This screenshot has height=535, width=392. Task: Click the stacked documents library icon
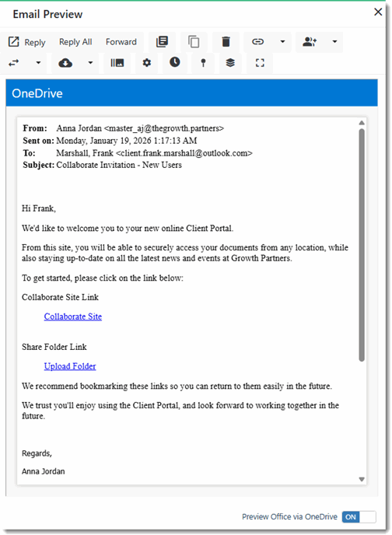tap(162, 42)
